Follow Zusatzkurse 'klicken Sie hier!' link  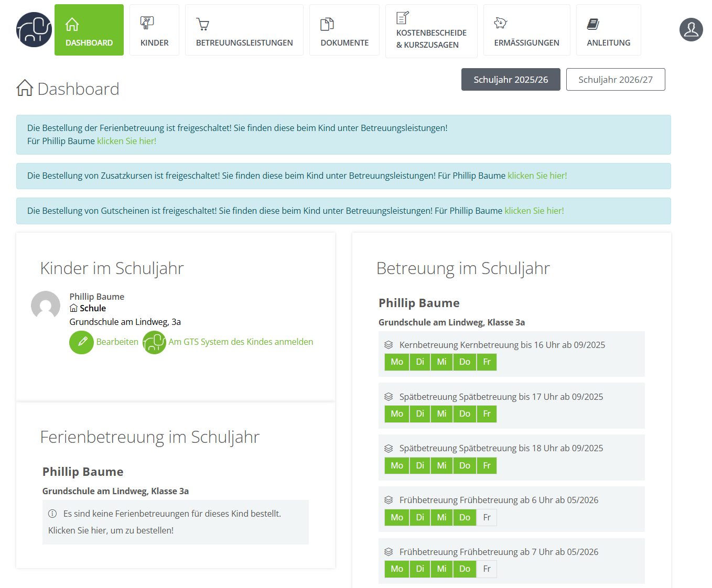[x=537, y=176]
